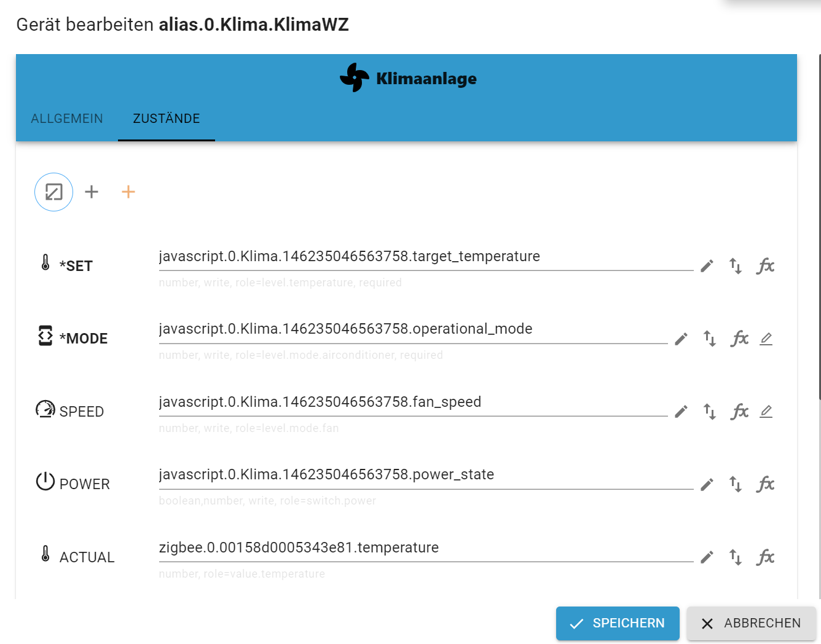Click underlined edit-states icon in SPEED row
Screen dimensions: 821x644
pyautogui.click(x=766, y=412)
